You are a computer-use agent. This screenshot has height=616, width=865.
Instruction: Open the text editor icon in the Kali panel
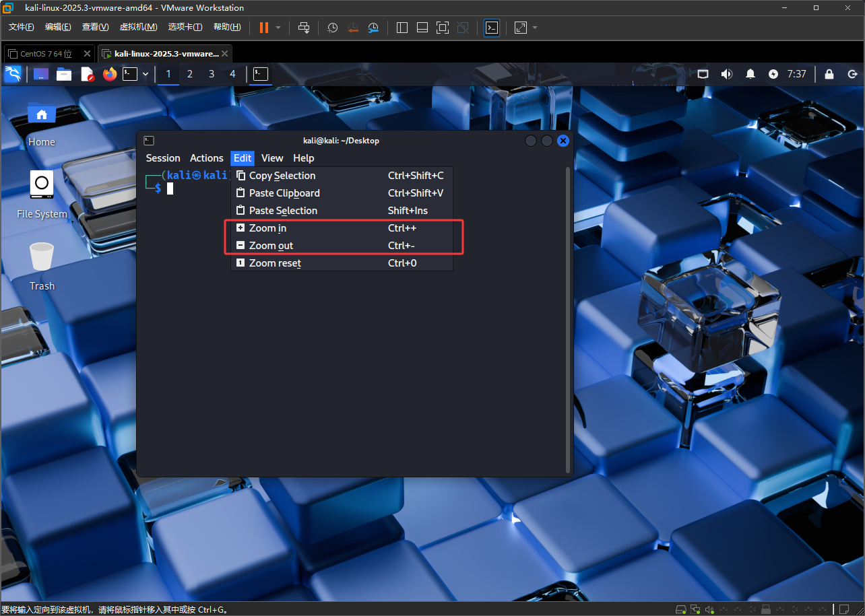[x=87, y=74]
